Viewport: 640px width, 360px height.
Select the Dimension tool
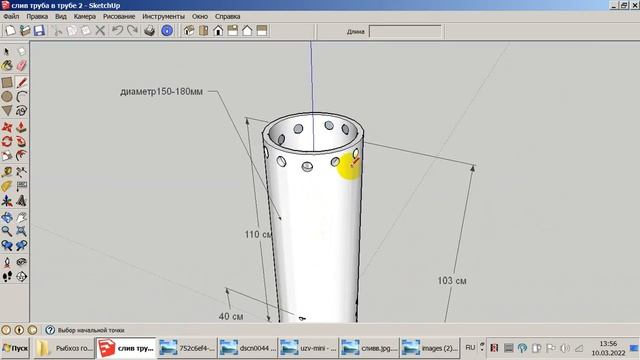tap(21, 172)
